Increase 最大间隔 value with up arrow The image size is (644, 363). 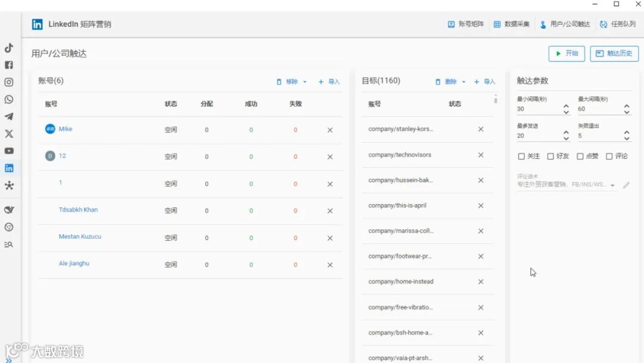click(627, 106)
